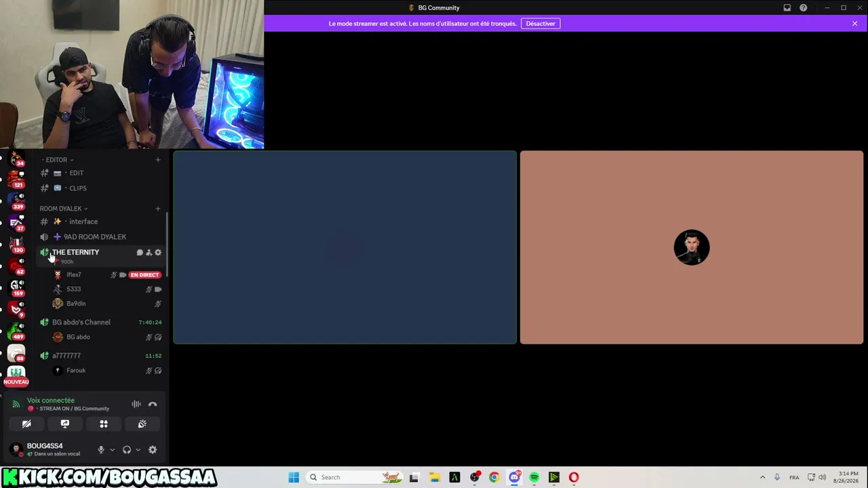Turn on camera in voice panel
868x488 pixels.
click(26, 424)
